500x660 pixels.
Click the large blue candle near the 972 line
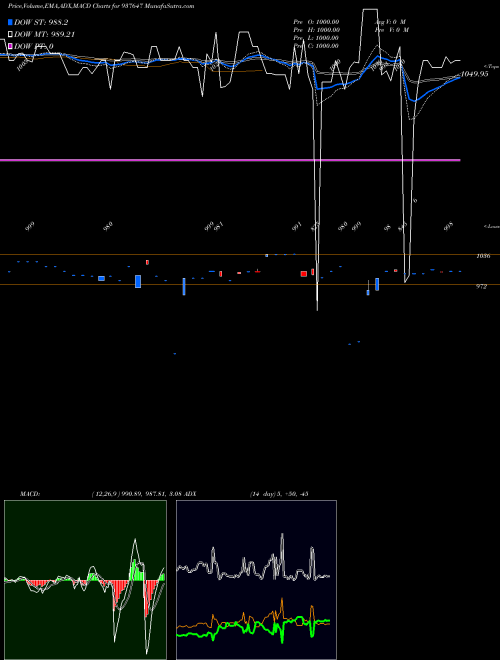138,281
